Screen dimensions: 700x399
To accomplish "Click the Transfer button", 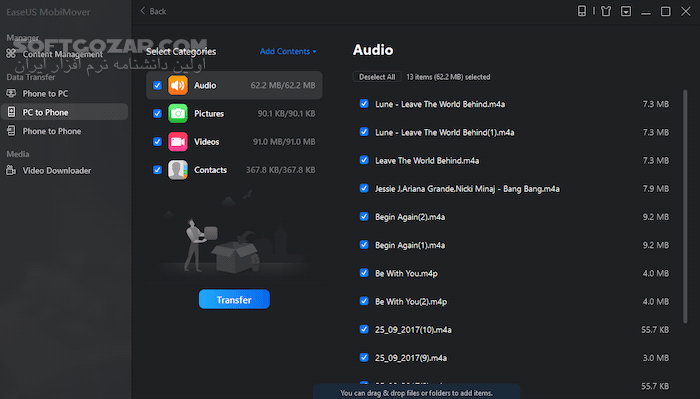I will click(234, 299).
